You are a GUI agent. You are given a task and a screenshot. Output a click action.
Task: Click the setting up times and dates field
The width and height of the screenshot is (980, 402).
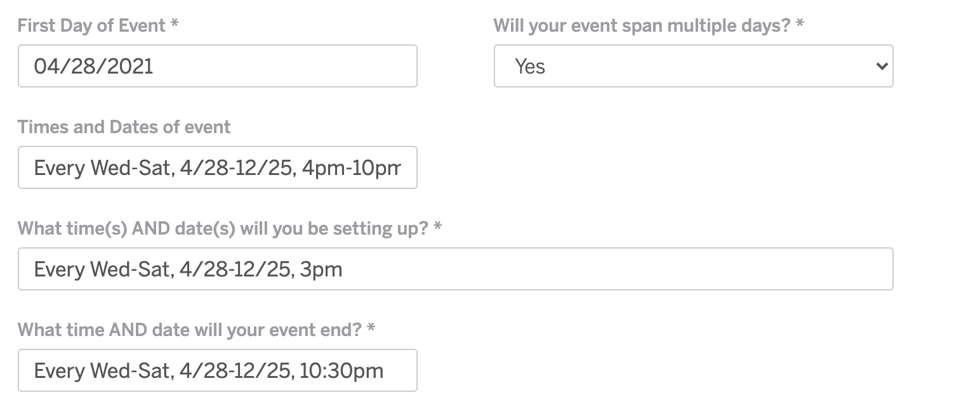[x=455, y=269]
